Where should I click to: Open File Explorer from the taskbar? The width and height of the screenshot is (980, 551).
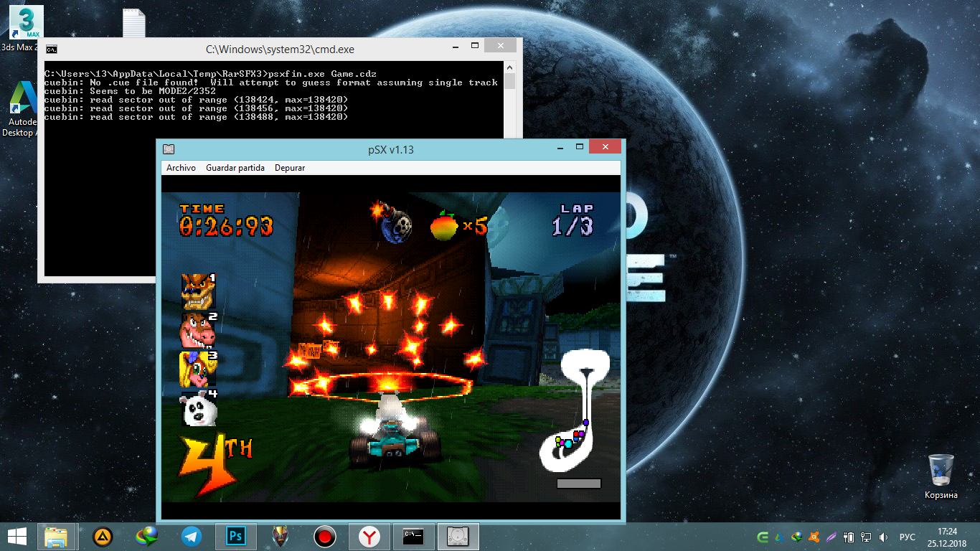coord(56,537)
